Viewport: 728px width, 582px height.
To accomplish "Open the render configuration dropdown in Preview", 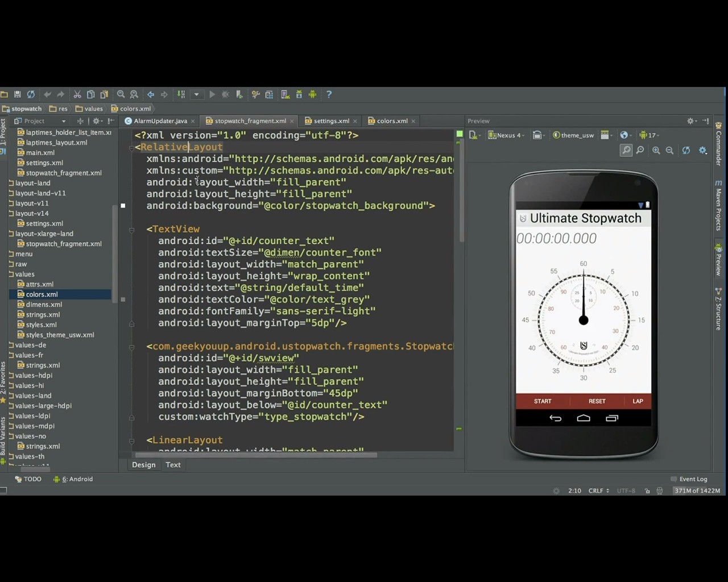I will pos(606,135).
